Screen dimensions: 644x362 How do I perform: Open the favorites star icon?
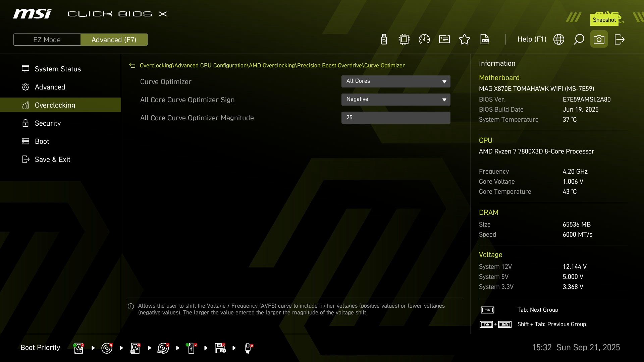tap(465, 40)
